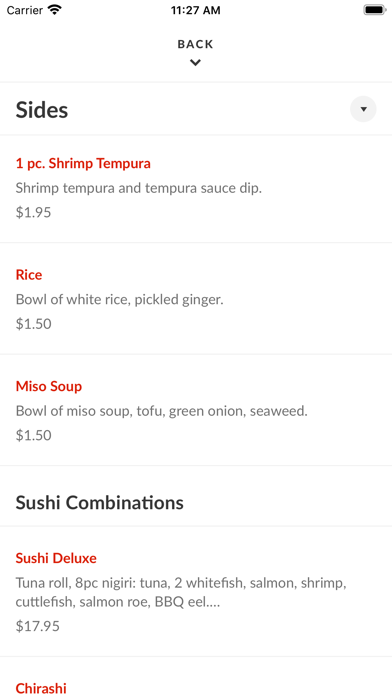This screenshot has width=392, height=696.
Task: Click the Sides section heading
Action: [42, 110]
